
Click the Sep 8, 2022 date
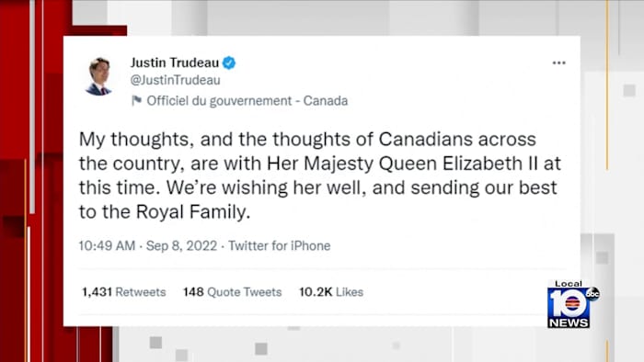point(181,245)
